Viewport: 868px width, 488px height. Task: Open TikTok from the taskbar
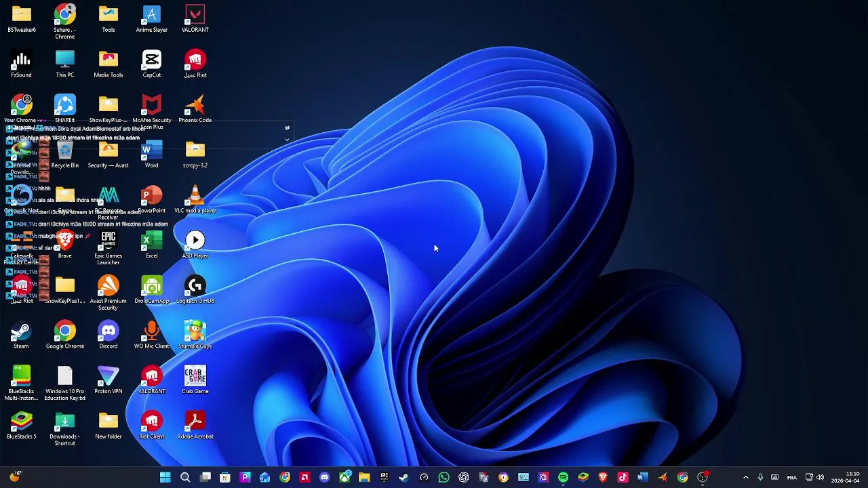click(x=623, y=478)
